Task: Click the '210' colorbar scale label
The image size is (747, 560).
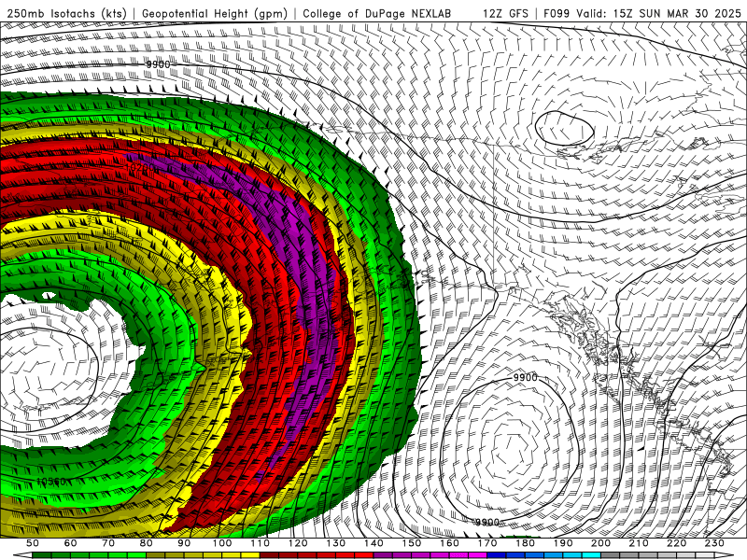Action: coord(639,543)
